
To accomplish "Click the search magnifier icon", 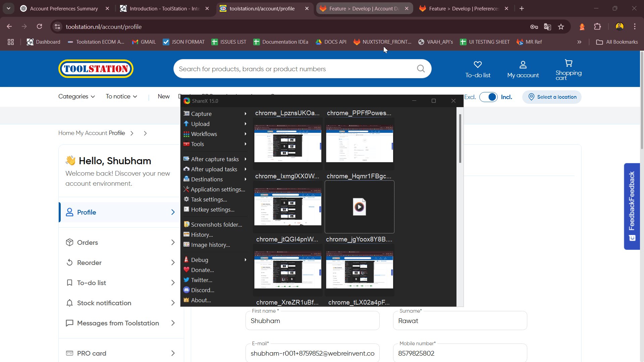I will [x=421, y=69].
